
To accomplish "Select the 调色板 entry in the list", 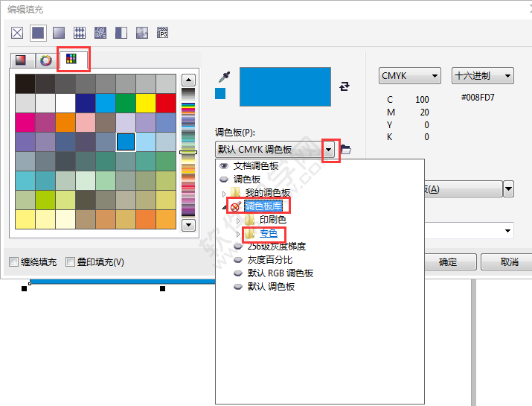I will tap(247, 180).
